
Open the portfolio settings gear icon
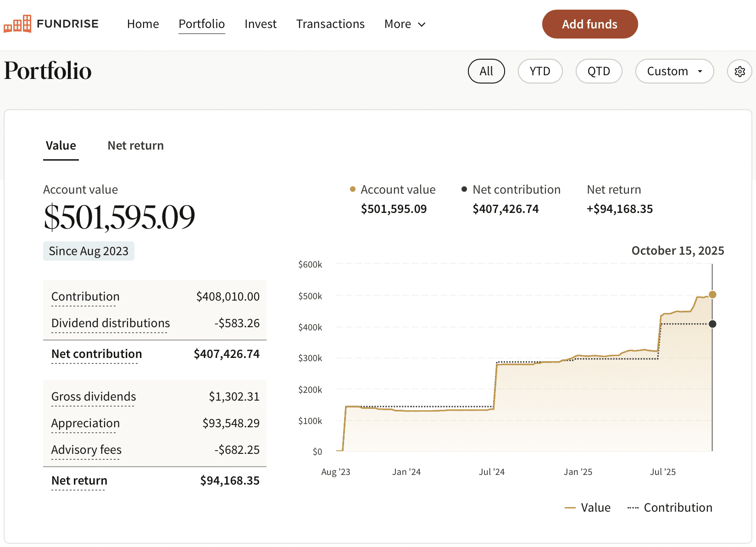tap(739, 72)
